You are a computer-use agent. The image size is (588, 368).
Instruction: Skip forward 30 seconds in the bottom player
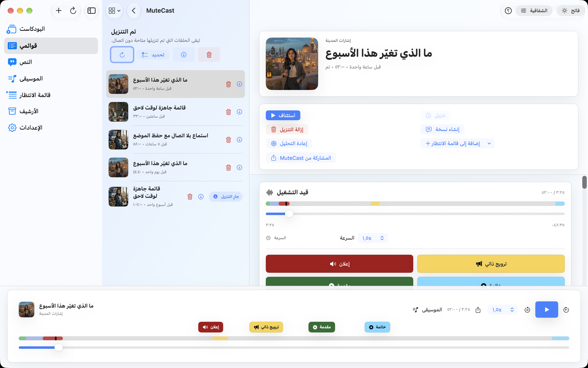click(566, 310)
